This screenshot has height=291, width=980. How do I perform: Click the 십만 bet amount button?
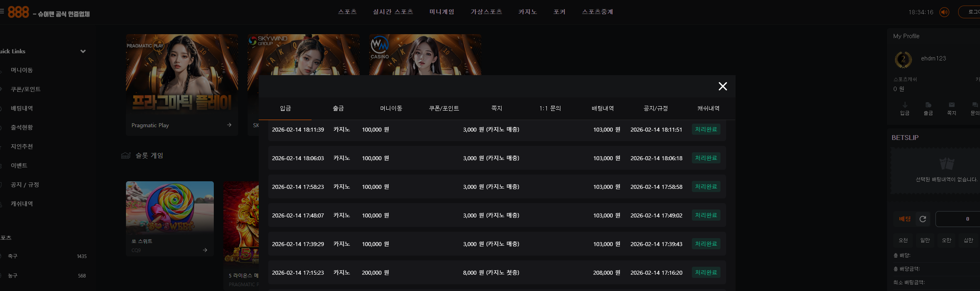click(968, 240)
